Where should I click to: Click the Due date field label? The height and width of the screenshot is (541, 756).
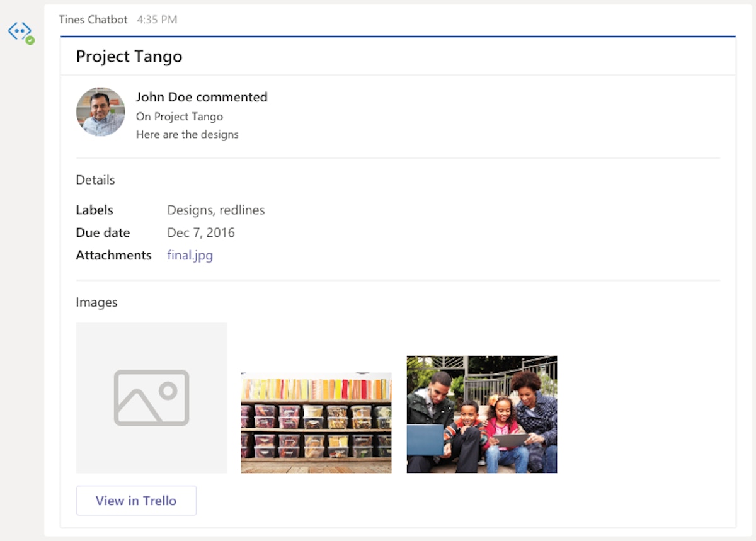pyautogui.click(x=103, y=232)
